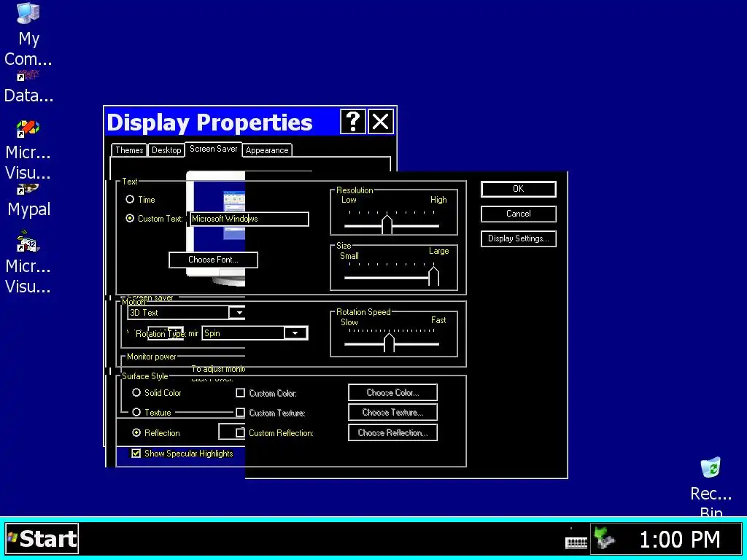Toggle the Show Specular Highlights checkbox
747x560 pixels.
136,454
